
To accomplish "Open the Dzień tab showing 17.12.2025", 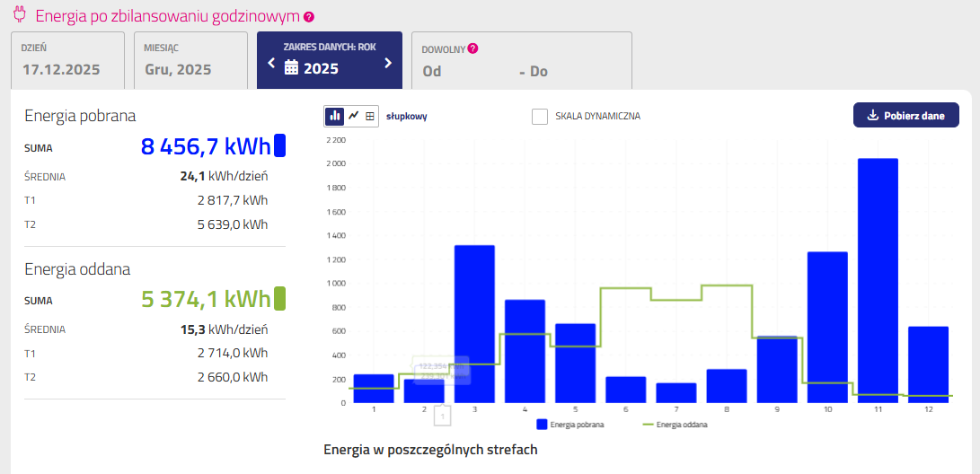I will 66,61.
